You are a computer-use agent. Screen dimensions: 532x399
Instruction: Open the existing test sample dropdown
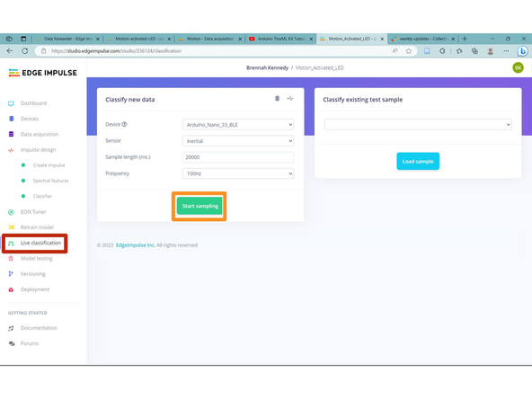coord(418,125)
